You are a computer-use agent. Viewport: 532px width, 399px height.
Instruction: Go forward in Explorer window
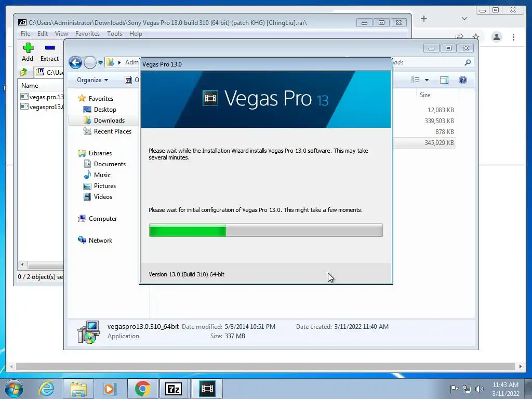(x=90, y=62)
